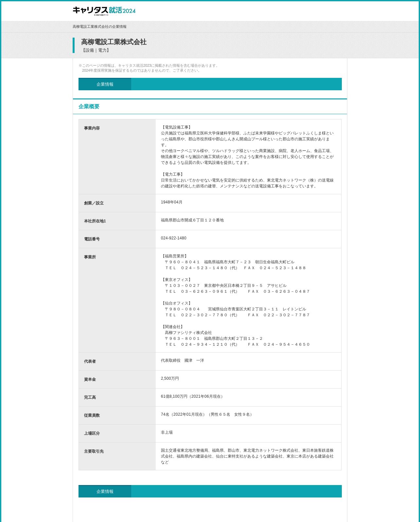
Task: Click the 【設備｜電力】 industry tag
Action: click(x=96, y=50)
